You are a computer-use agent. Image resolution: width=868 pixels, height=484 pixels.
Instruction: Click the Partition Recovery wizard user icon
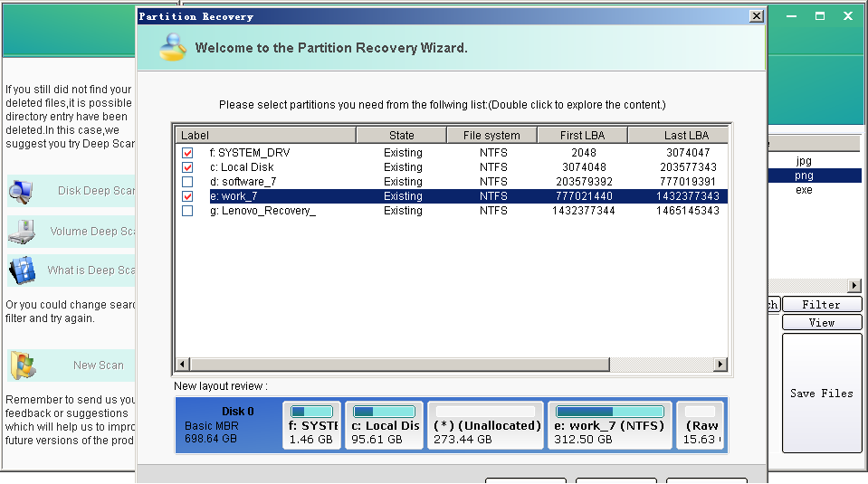click(172, 47)
